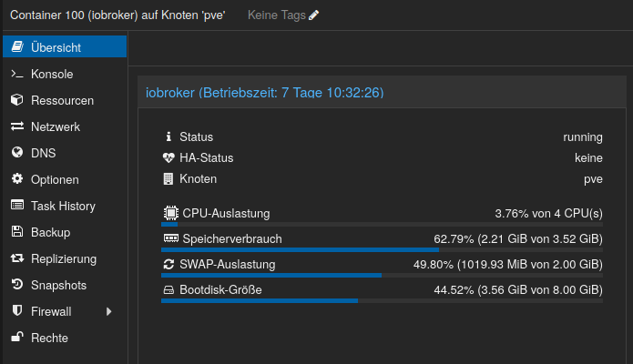The width and height of the screenshot is (633, 364).
Task: Click the Snapshots history icon
Action: tap(16, 285)
